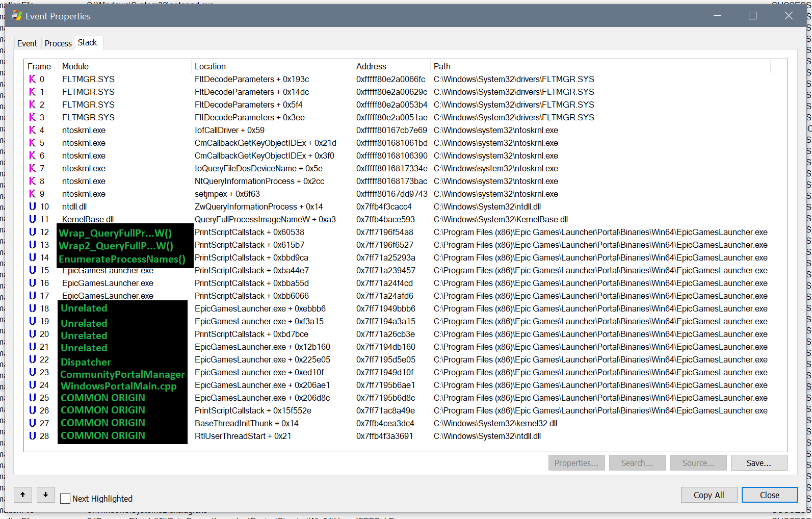Click the U icon next to frame 16

[32, 283]
